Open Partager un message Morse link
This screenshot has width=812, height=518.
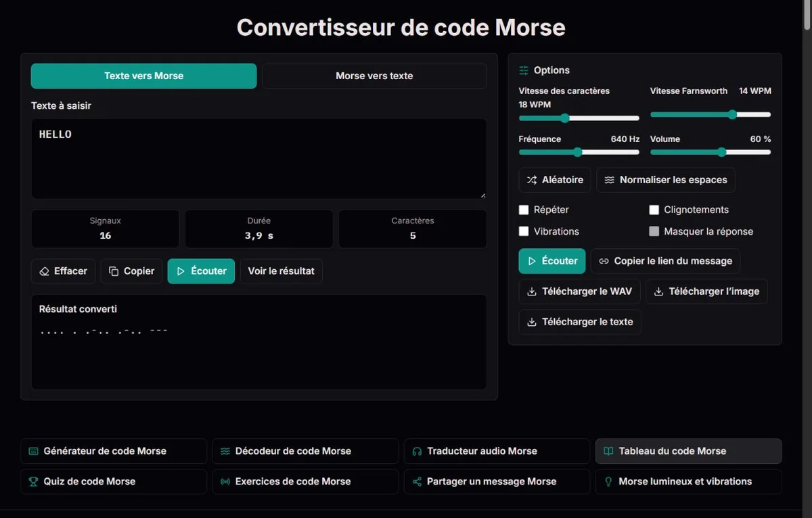497,481
